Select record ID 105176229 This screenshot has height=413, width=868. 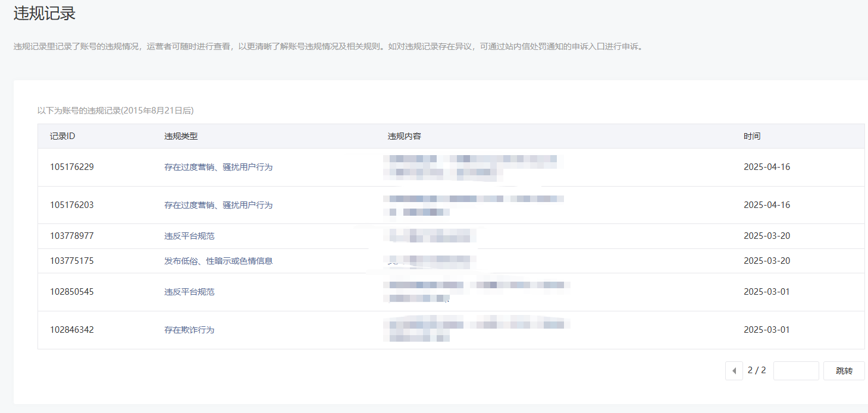tap(71, 167)
